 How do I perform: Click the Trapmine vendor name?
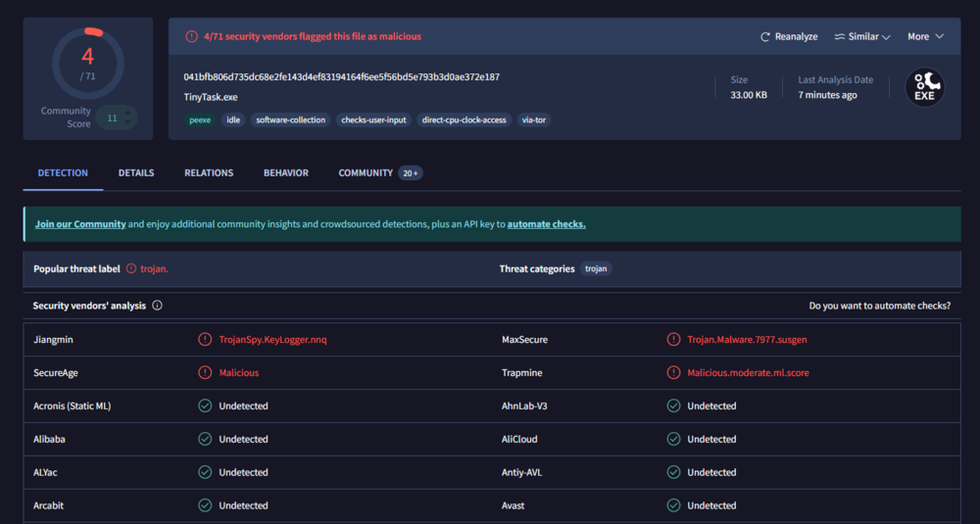[x=522, y=373]
